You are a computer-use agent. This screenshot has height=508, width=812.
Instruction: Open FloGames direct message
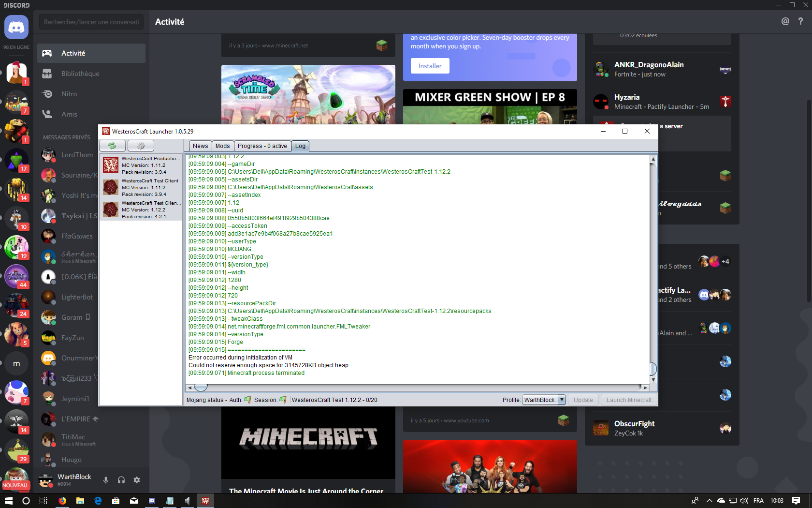[69, 236]
